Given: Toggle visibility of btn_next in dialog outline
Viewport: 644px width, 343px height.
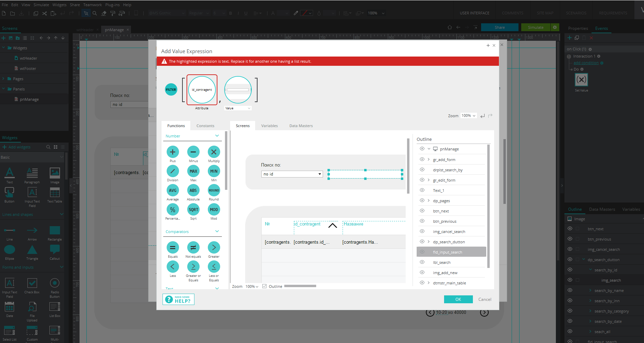Looking at the screenshot, I should pyautogui.click(x=422, y=211).
